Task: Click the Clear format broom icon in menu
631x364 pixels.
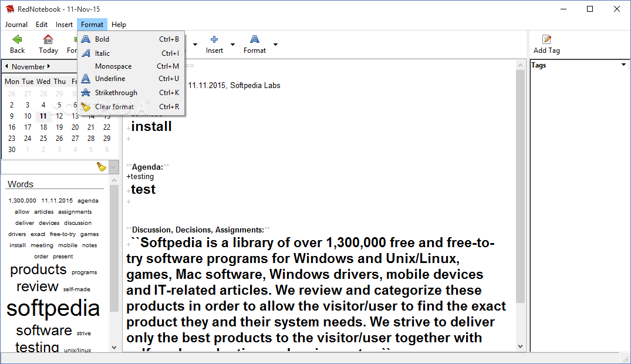Action: click(86, 107)
